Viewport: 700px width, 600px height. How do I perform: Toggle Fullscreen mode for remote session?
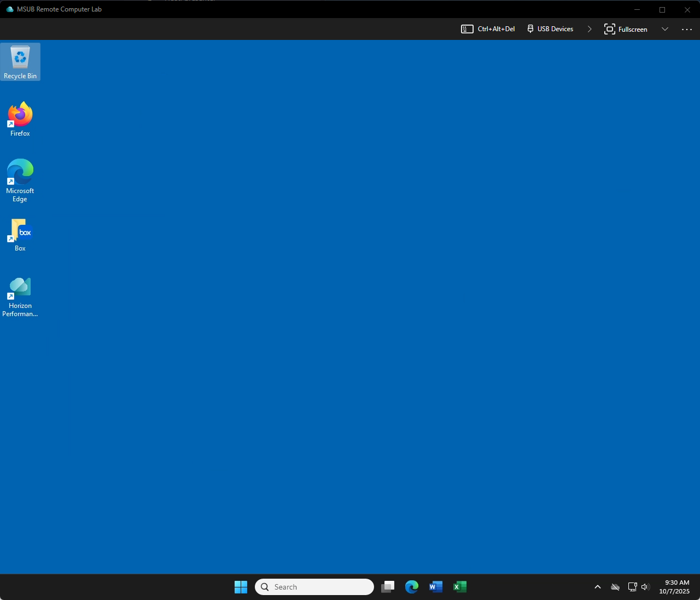626,29
